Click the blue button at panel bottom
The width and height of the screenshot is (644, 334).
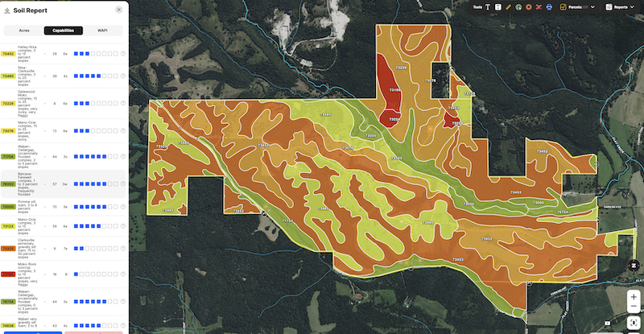coord(31,331)
